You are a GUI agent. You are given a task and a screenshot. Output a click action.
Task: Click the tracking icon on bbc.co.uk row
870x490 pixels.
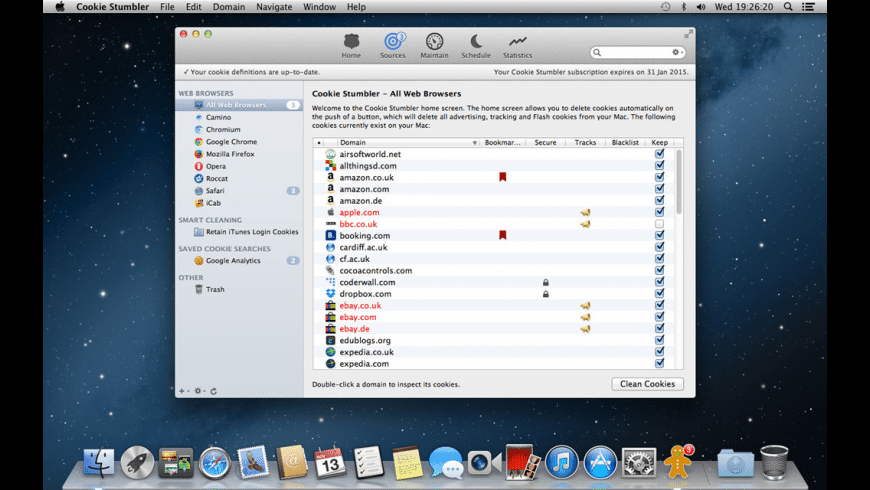(585, 224)
